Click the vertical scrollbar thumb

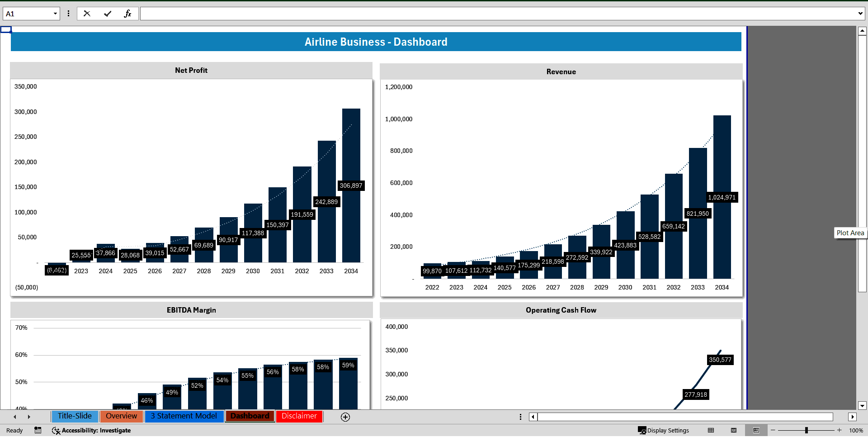click(x=862, y=164)
